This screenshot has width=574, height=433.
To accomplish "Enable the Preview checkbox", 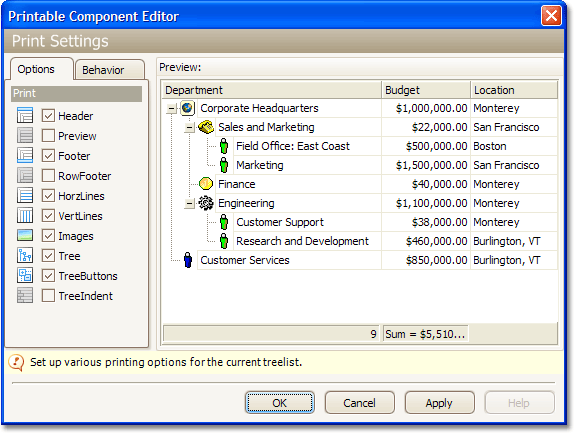I will [48, 135].
